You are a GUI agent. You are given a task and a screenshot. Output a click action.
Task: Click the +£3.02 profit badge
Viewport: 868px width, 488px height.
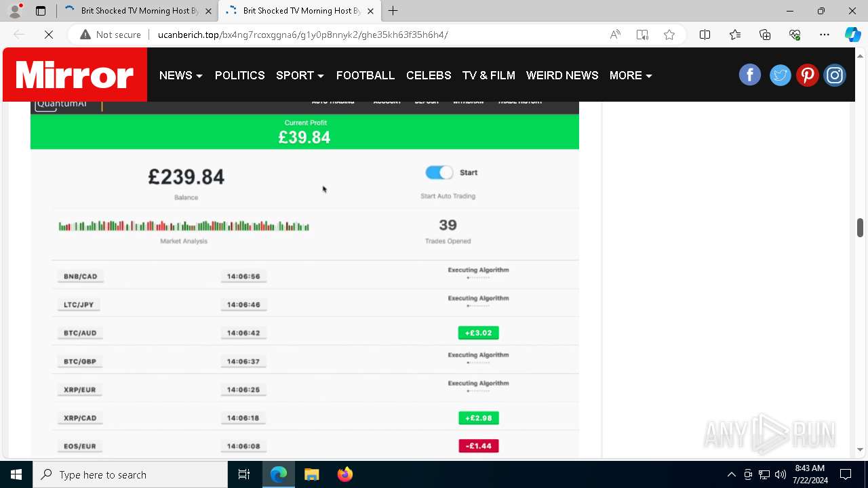tap(479, 333)
